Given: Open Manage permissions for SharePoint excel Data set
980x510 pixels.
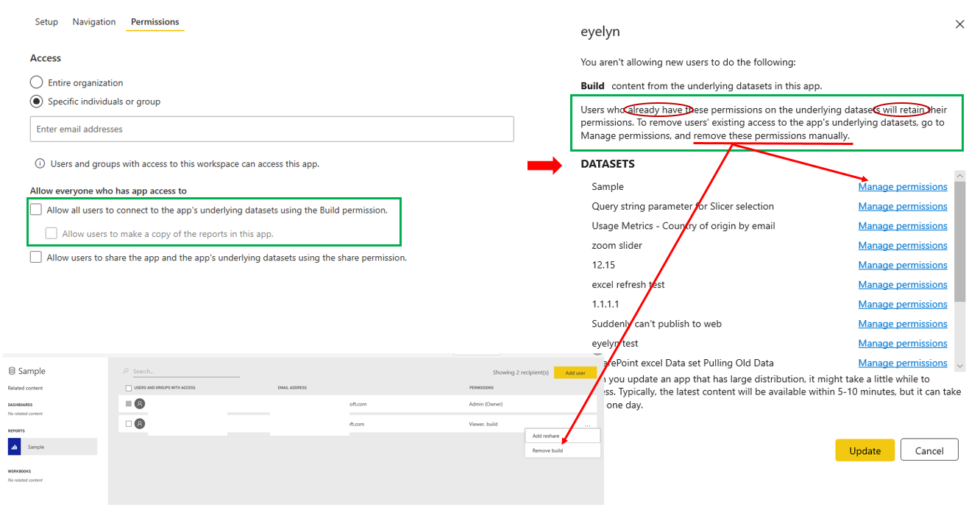Looking at the screenshot, I should (x=903, y=363).
